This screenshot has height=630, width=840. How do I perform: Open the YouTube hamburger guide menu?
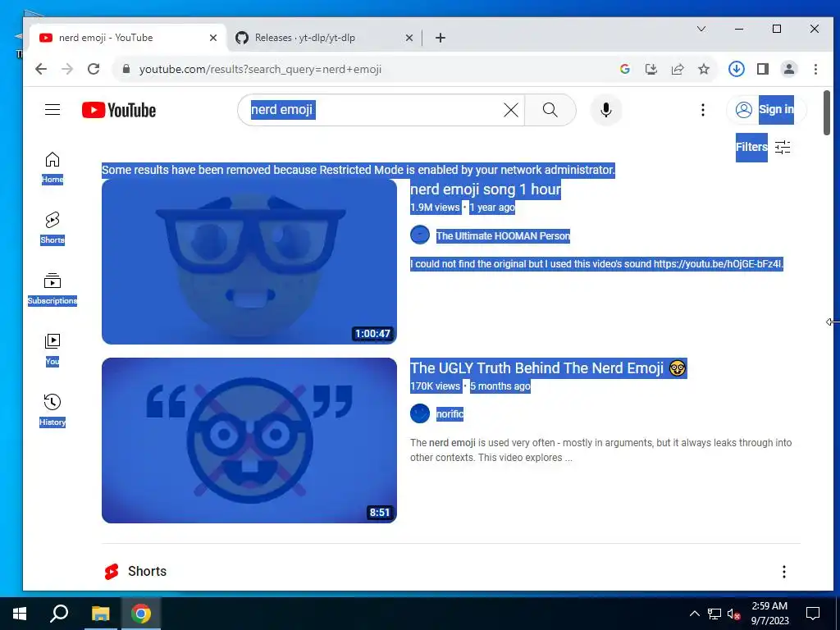(x=52, y=110)
